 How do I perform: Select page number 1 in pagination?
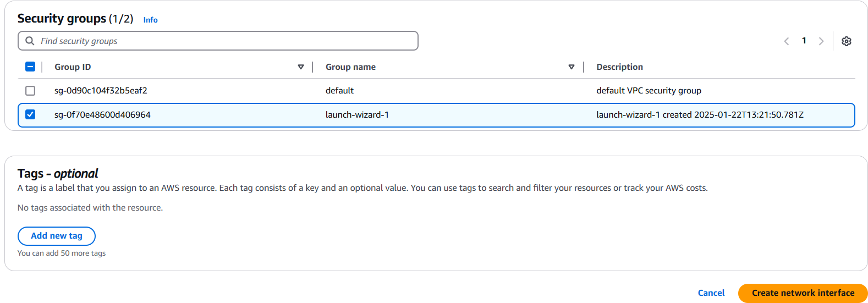pos(804,41)
